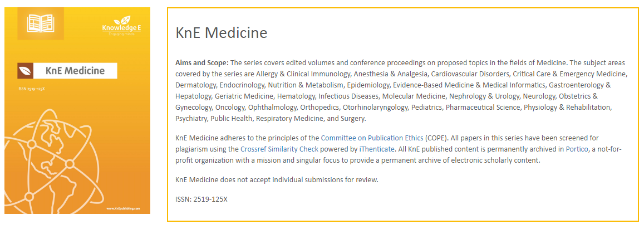The height and width of the screenshot is (229, 644).
Task: Select the white KnE Medicine cover label
Action: click(76, 71)
